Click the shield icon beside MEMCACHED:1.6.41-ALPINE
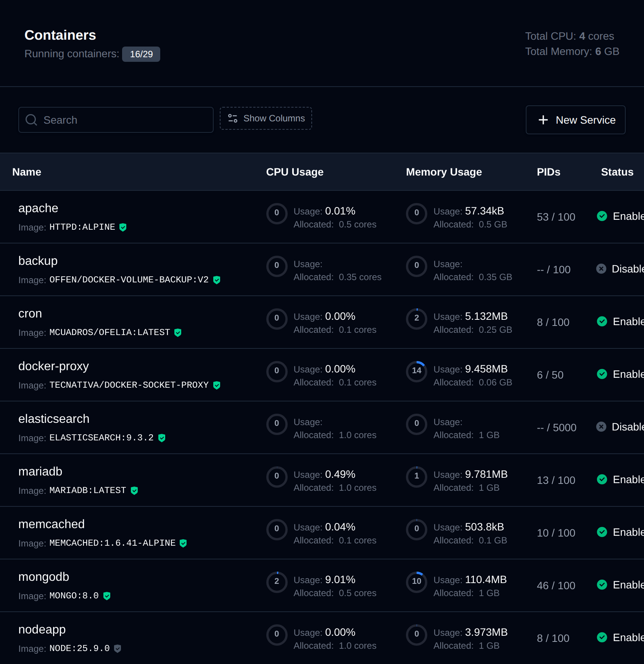This screenshot has height=664, width=644. point(183,543)
